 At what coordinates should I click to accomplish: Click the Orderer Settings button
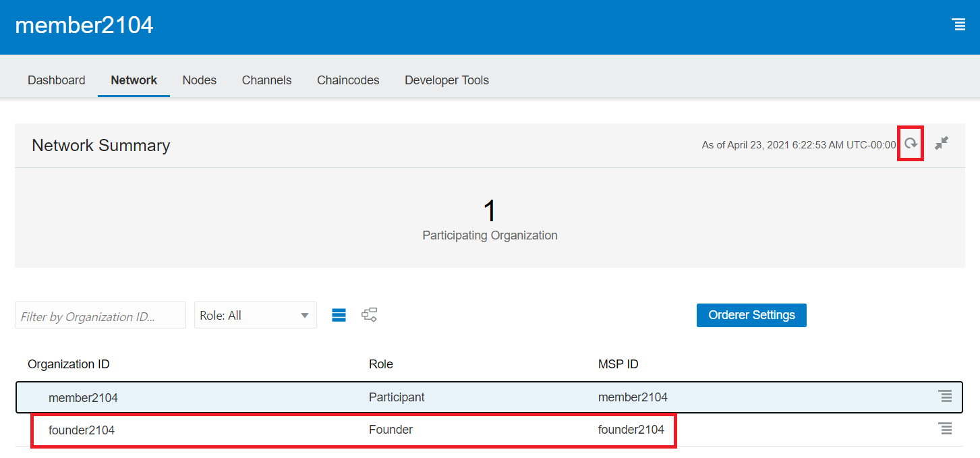[751, 315]
